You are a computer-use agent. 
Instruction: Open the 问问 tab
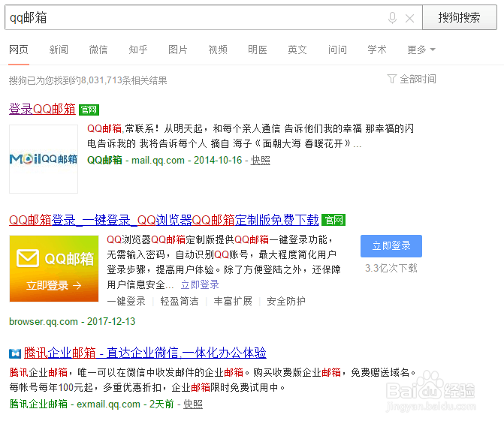coord(337,50)
